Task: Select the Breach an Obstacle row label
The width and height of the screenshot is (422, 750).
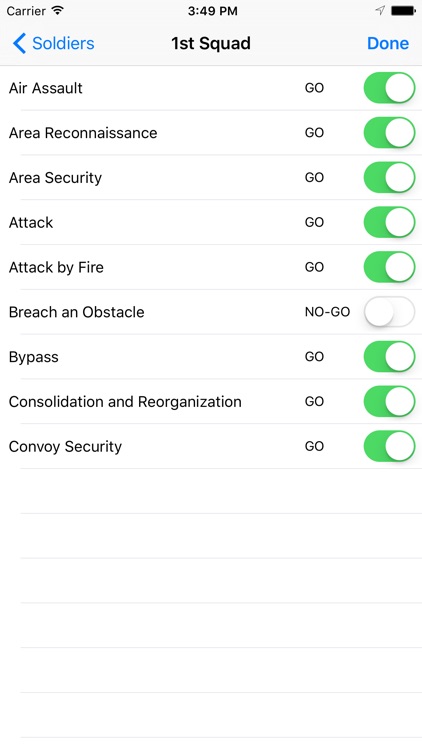Action: click(x=77, y=312)
